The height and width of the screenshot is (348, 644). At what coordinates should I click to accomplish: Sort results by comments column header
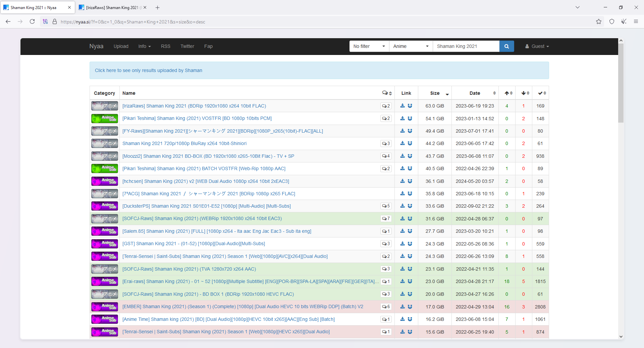pos(387,93)
